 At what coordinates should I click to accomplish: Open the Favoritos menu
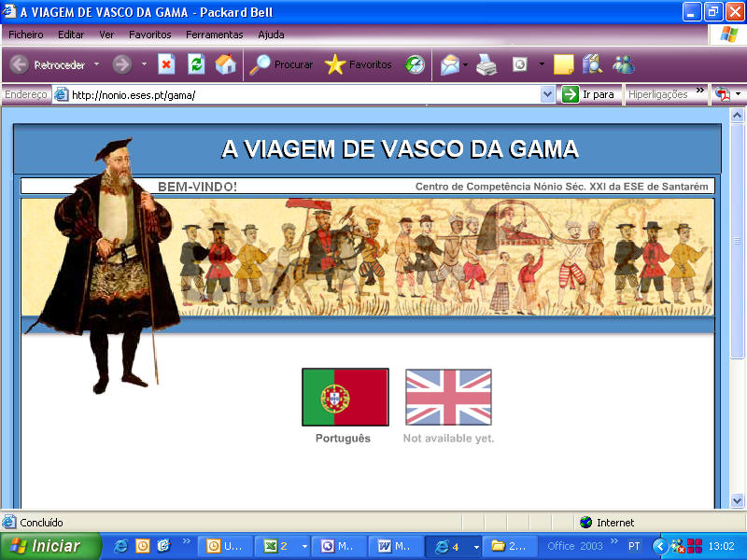[149, 35]
